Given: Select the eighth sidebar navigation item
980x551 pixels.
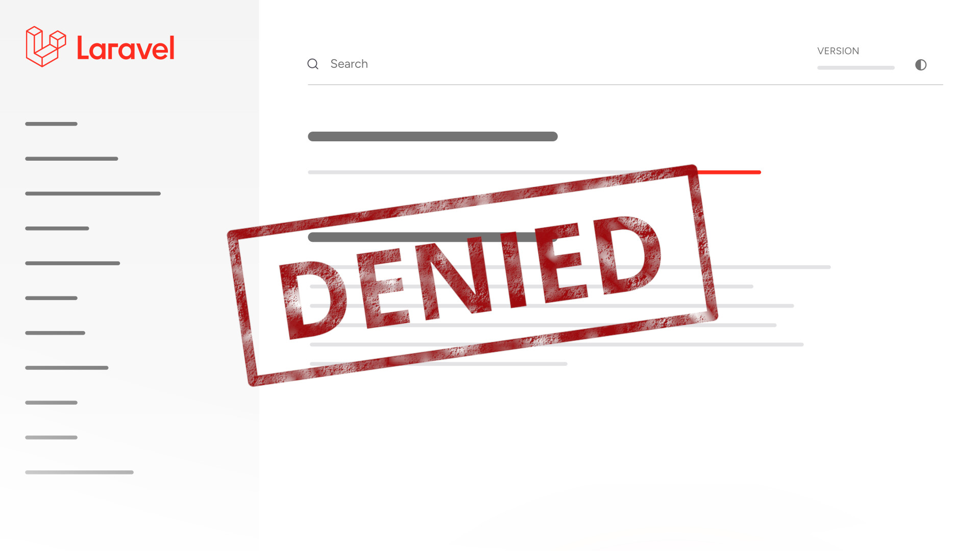Looking at the screenshot, I should click(67, 368).
